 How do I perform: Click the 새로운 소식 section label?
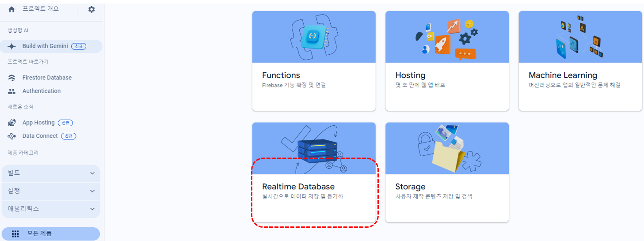pos(21,107)
